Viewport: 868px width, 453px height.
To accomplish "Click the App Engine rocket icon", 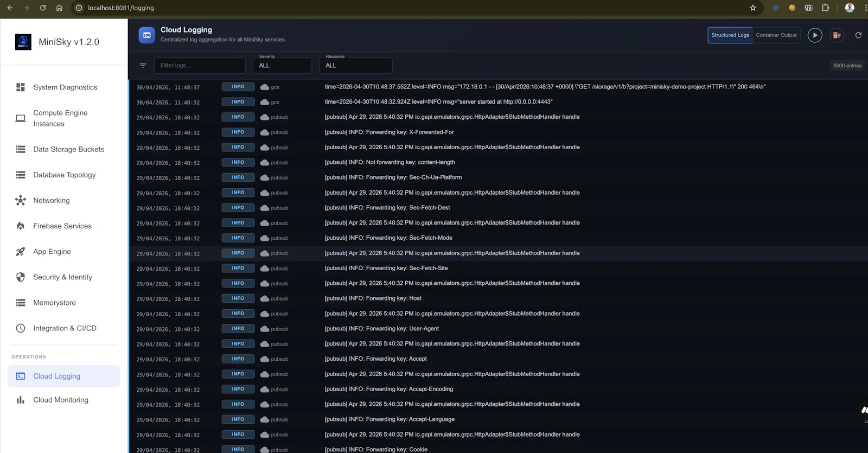I will click(x=21, y=252).
